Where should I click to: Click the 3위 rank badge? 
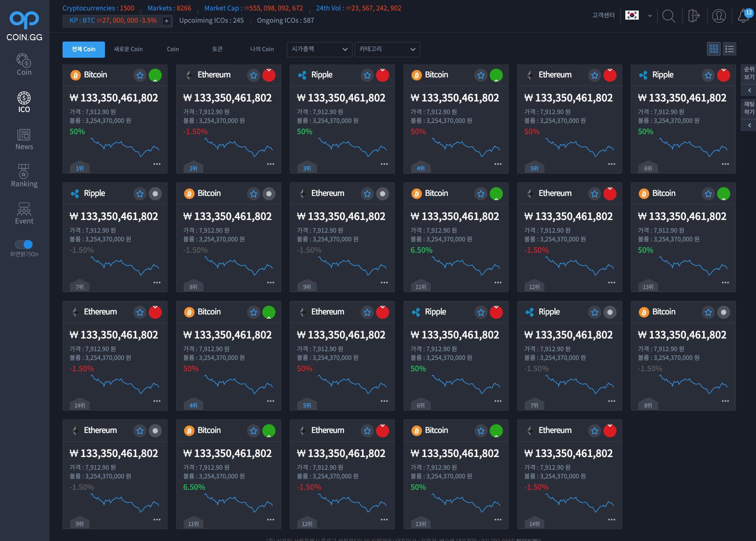[307, 167]
